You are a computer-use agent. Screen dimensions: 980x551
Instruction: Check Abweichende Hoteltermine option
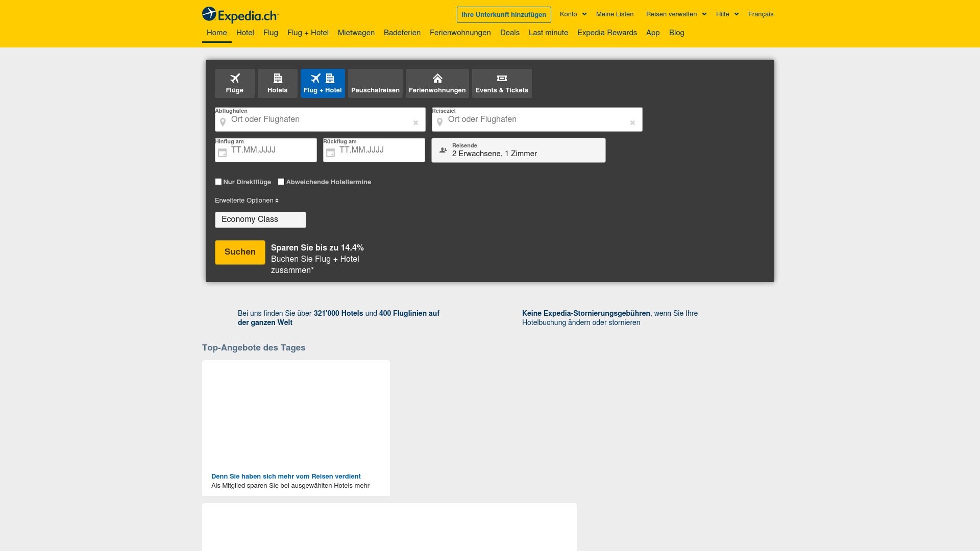281,181
